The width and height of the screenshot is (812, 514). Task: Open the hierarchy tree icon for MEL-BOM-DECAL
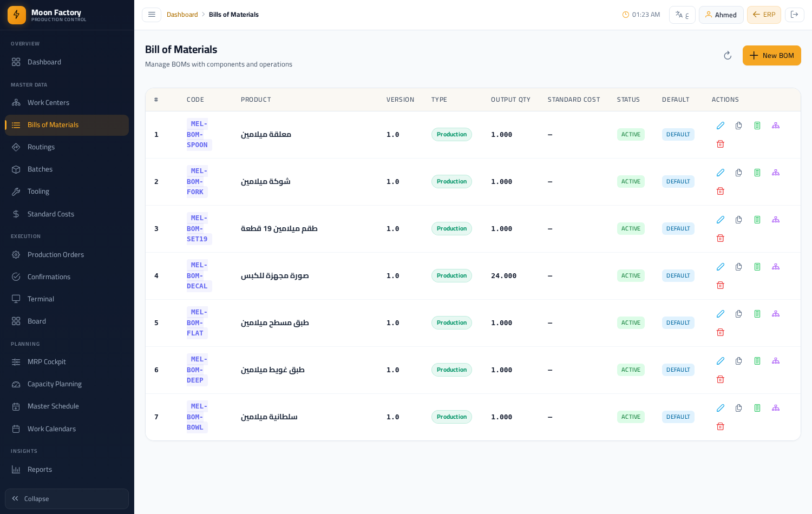[776, 267]
